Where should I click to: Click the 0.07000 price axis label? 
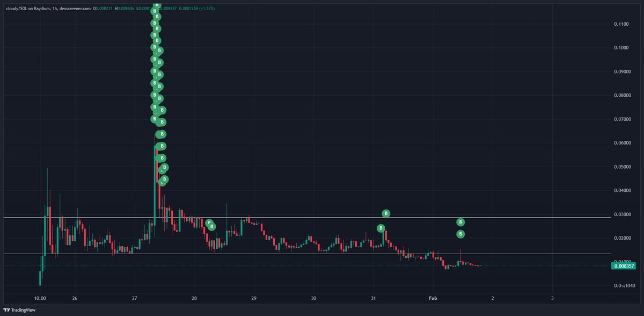tap(623, 119)
